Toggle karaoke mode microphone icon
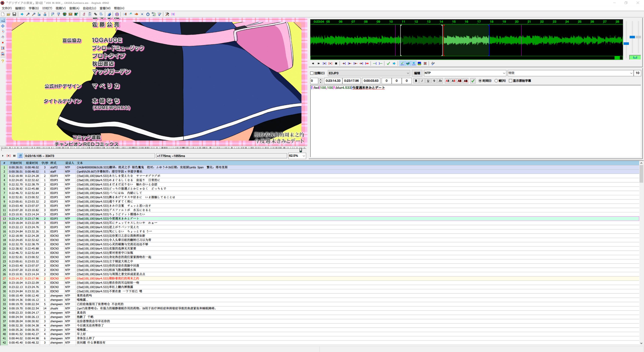This screenshot has height=352, width=644. [x=433, y=64]
